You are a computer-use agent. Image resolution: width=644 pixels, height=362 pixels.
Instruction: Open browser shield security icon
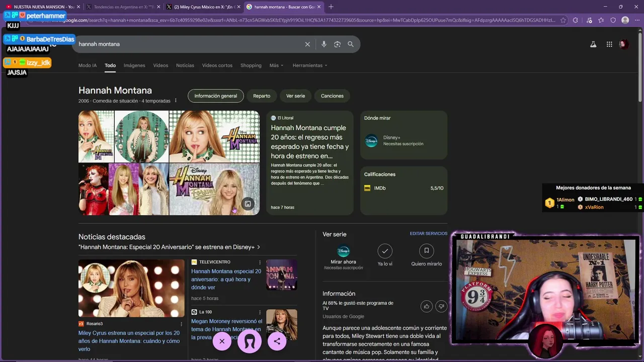(613, 20)
